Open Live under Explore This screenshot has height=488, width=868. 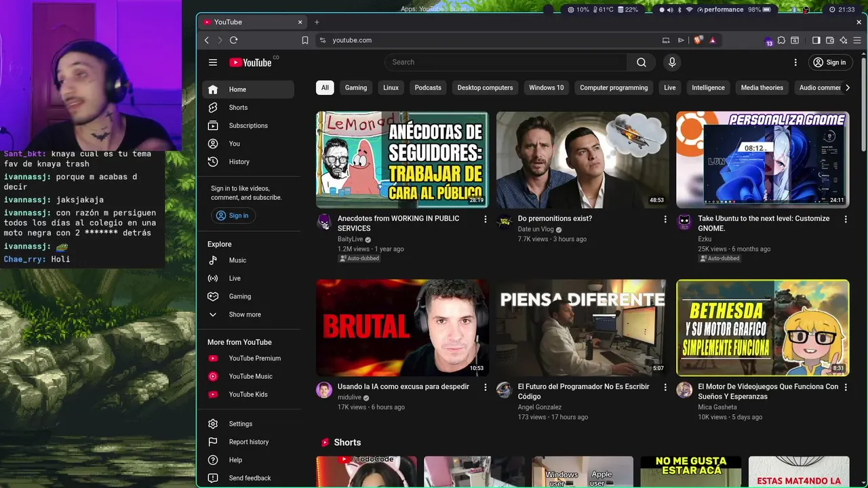tap(248, 278)
